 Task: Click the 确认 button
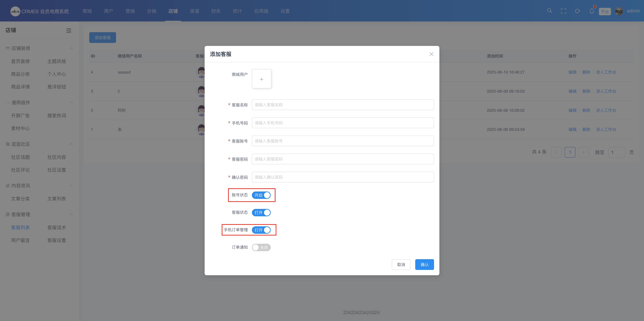coord(424,265)
